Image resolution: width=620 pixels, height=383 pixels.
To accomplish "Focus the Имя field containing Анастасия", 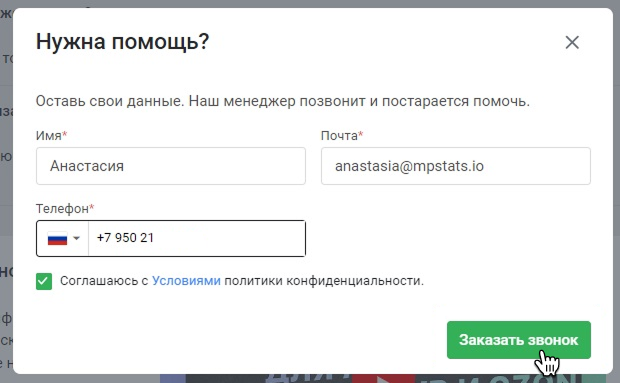I will point(171,166).
